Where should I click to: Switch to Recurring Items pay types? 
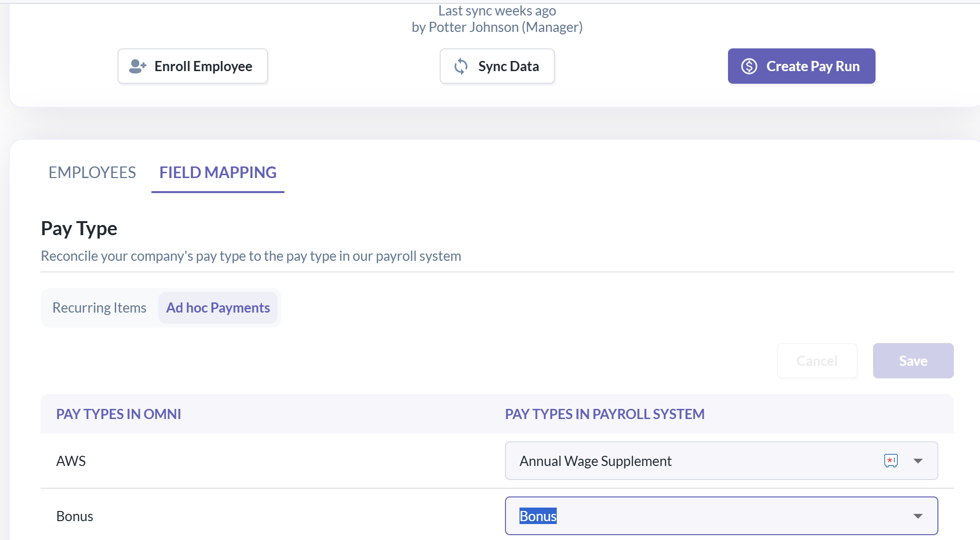click(x=99, y=308)
